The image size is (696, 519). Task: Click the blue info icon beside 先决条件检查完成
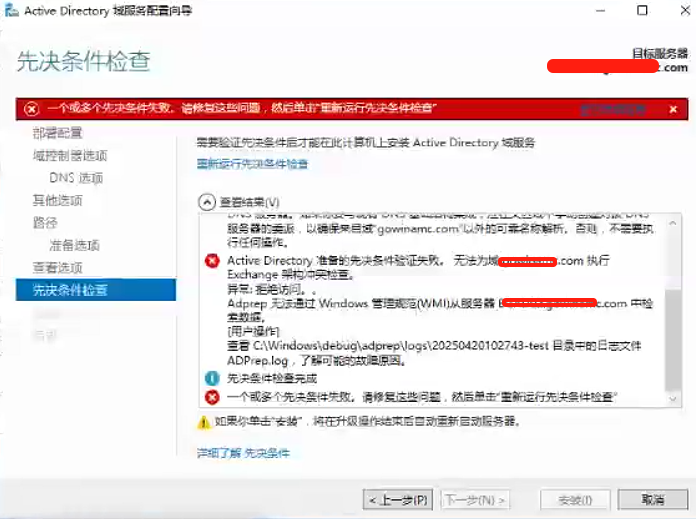212,378
